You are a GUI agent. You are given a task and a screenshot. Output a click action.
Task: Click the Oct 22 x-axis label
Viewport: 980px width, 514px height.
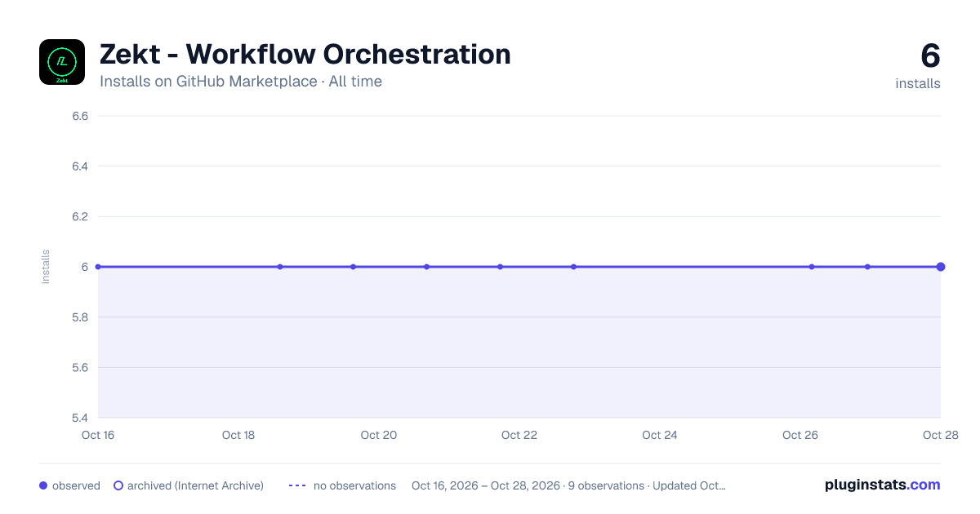pos(519,435)
